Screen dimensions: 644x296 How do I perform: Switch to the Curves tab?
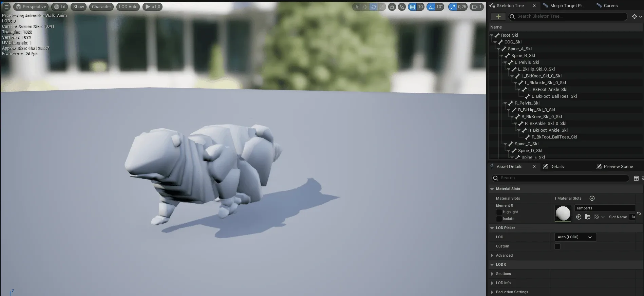point(607,6)
